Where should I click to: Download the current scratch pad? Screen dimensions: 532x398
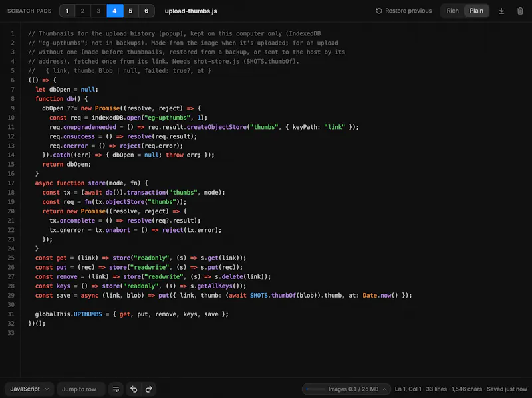pyautogui.click(x=501, y=11)
